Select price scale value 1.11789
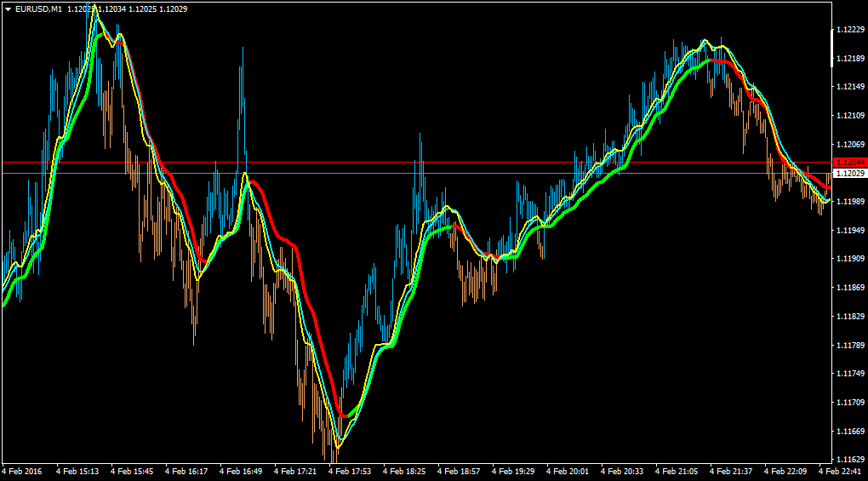 coord(851,345)
